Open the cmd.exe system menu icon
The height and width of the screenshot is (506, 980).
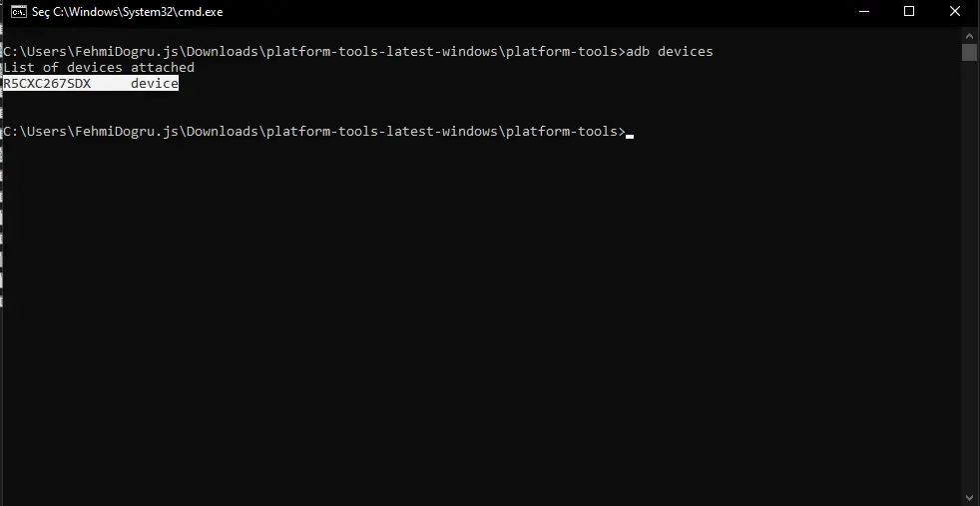pyautogui.click(x=19, y=12)
